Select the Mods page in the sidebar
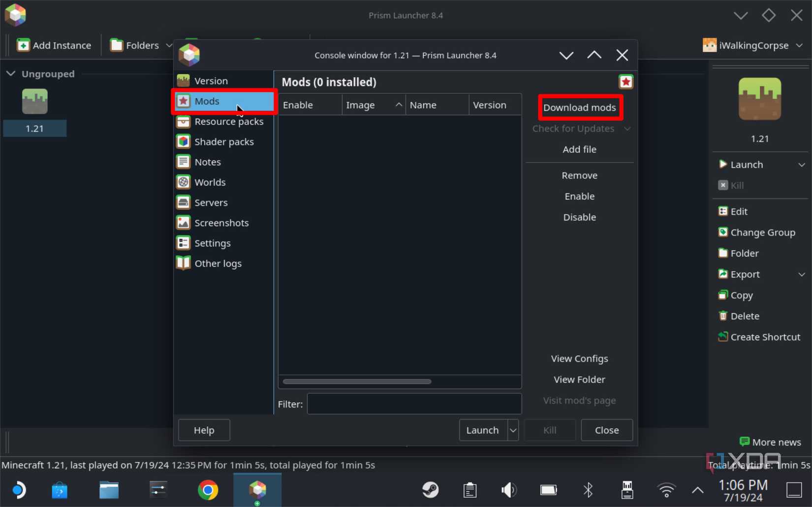 (224, 101)
